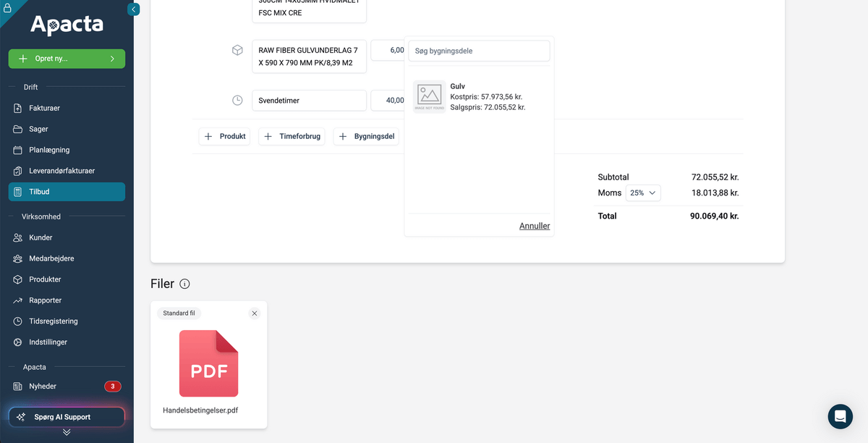868x443 pixels.
Task: Click the Annuller link
Action: [535, 226]
